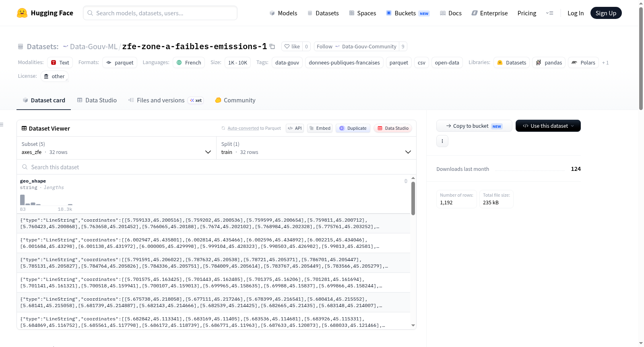The image size is (644, 347).
Task: Focus the search models, datasets, users field
Action: point(160,13)
